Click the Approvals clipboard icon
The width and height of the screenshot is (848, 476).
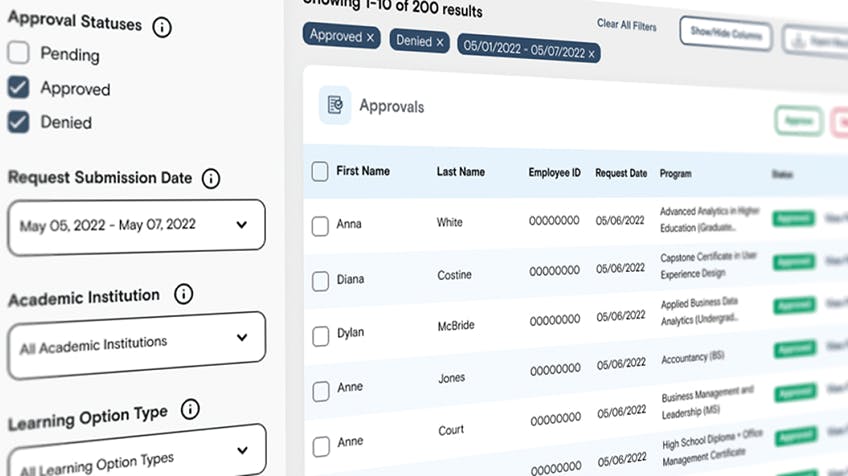pos(335,105)
